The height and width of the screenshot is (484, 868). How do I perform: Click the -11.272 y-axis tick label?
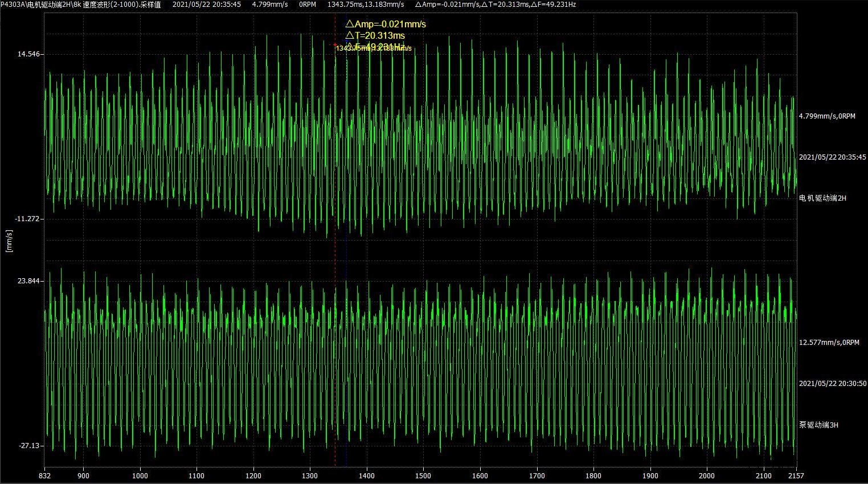(28, 219)
